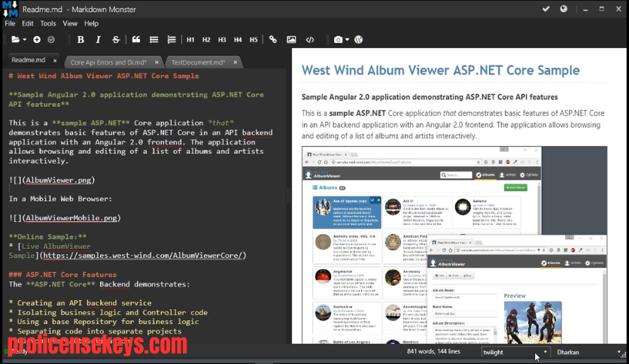
Task: Close the Core Api Errors tab
Action: coord(156,62)
